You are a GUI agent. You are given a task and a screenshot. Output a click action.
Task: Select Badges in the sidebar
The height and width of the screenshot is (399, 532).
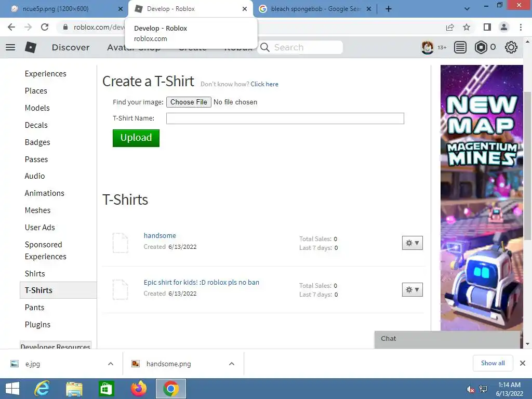[x=37, y=142]
